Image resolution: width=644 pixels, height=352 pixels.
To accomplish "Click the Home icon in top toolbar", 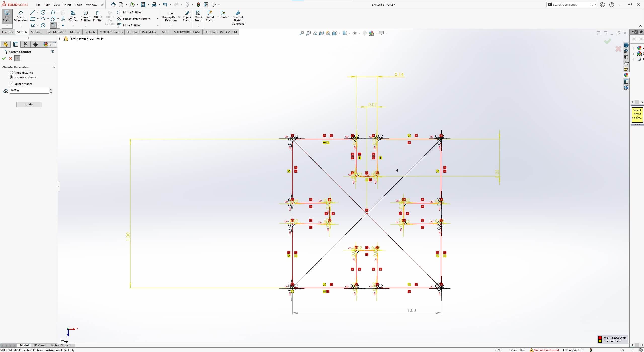I will coord(113,5).
